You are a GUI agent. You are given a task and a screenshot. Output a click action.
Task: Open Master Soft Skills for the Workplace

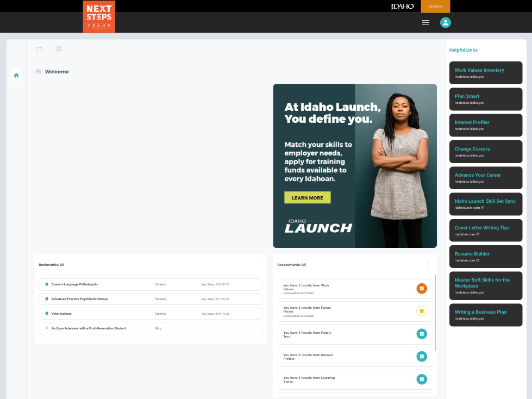pos(486,286)
